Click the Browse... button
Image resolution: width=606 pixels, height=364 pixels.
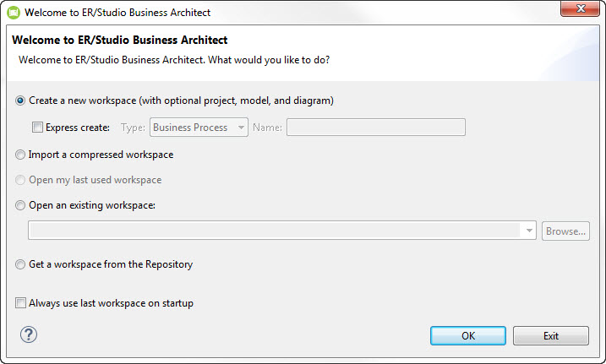tap(565, 231)
